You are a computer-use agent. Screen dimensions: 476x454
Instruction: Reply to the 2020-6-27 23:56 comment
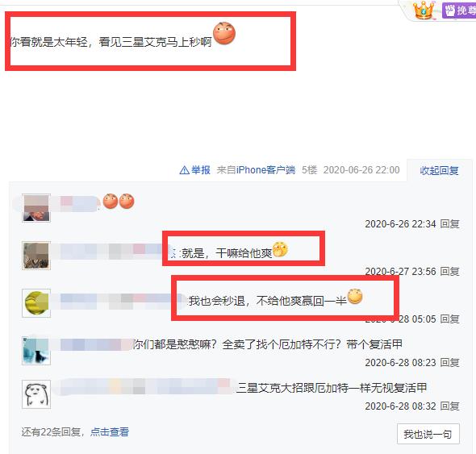pyautogui.click(x=449, y=271)
